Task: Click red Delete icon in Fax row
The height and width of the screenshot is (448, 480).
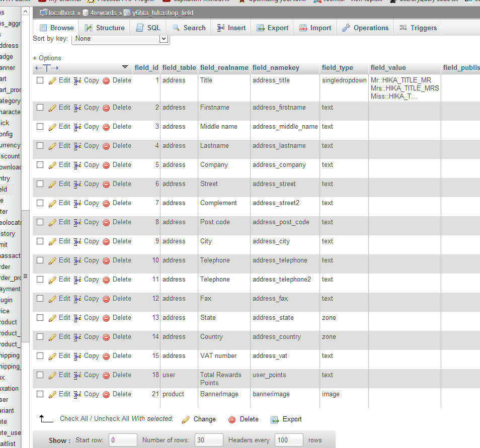Action: pyautogui.click(x=106, y=299)
